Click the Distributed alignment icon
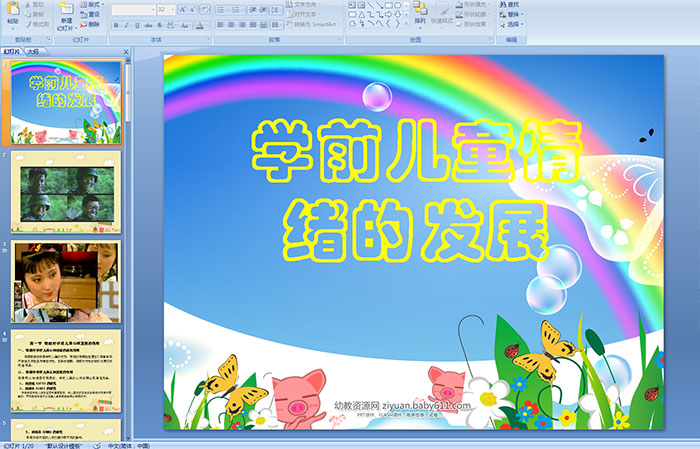Image resolution: width=700 pixels, height=449 pixels. 263,25
